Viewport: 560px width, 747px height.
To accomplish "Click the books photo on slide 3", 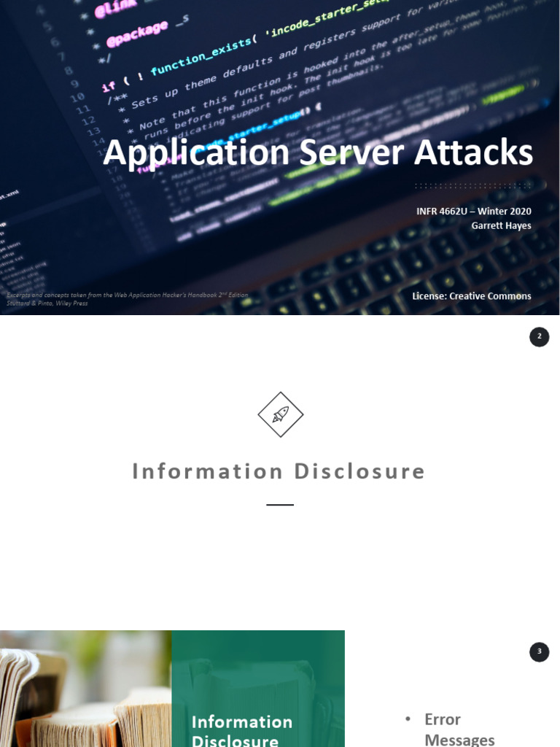I will click(x=86, y=689).
